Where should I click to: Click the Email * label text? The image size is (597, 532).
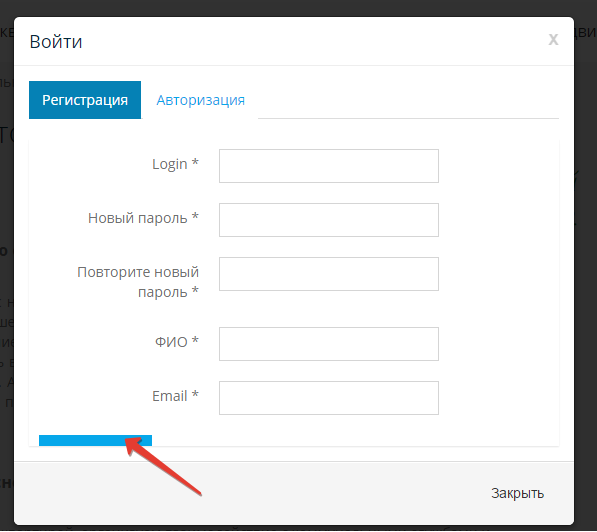click(x=176, y=396)
